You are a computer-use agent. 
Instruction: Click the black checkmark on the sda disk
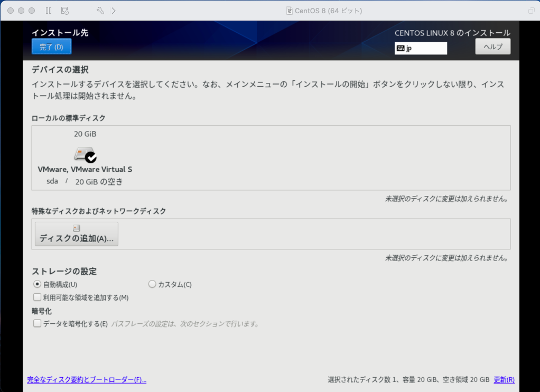click(x=91, y=157)
